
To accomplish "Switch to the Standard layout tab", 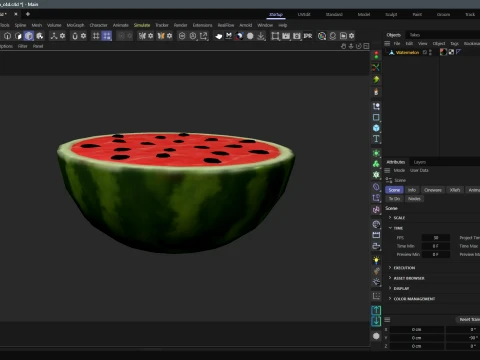I will click(334, 14).
